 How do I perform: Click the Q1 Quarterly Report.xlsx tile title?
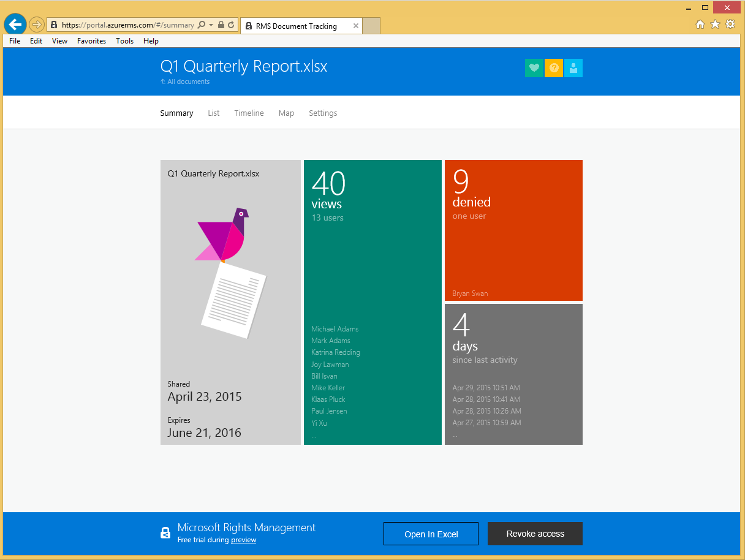(x=213, y=174)
